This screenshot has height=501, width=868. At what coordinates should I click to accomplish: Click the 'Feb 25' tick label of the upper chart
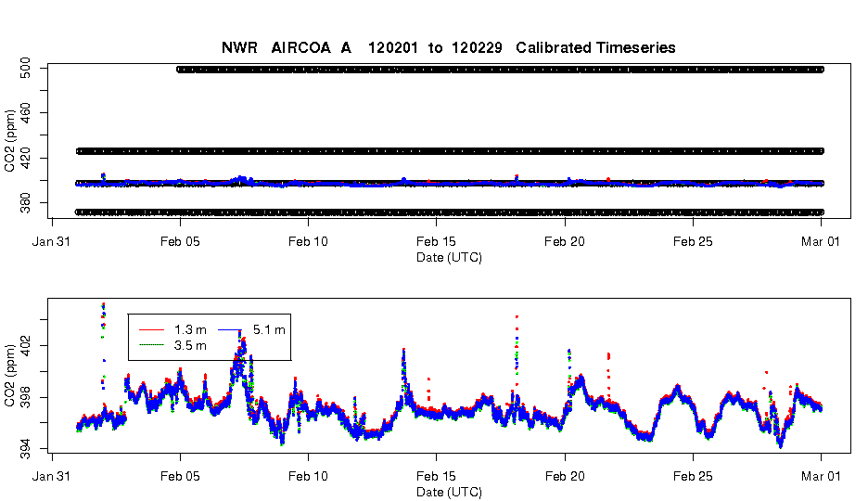(x=693, y=241)
